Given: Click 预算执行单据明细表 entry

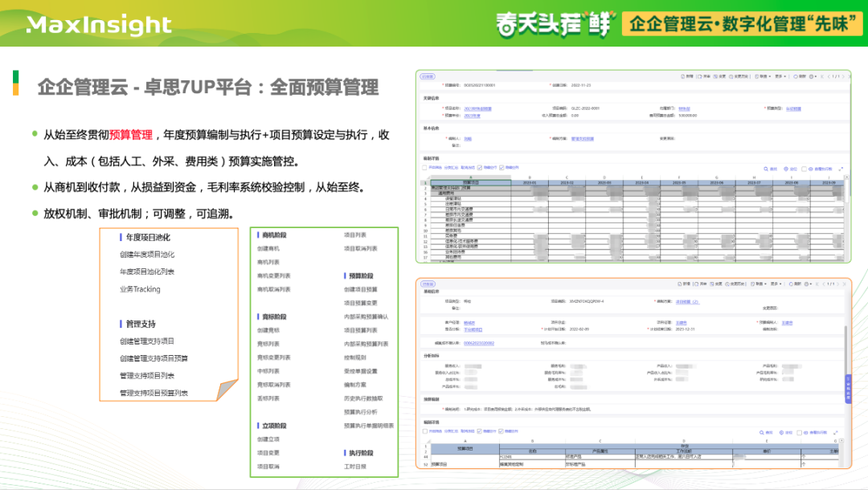Looking at the screenshot, I should point(369,426).
